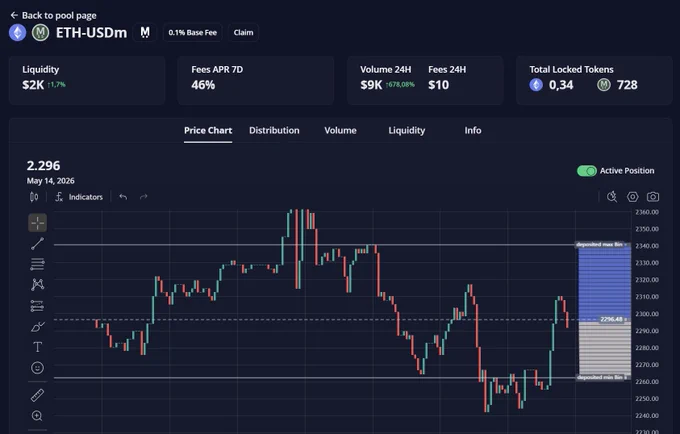Click the USDm token logo in the header
This screenshot has height=434, width=680.
click(x=40, y=33)
